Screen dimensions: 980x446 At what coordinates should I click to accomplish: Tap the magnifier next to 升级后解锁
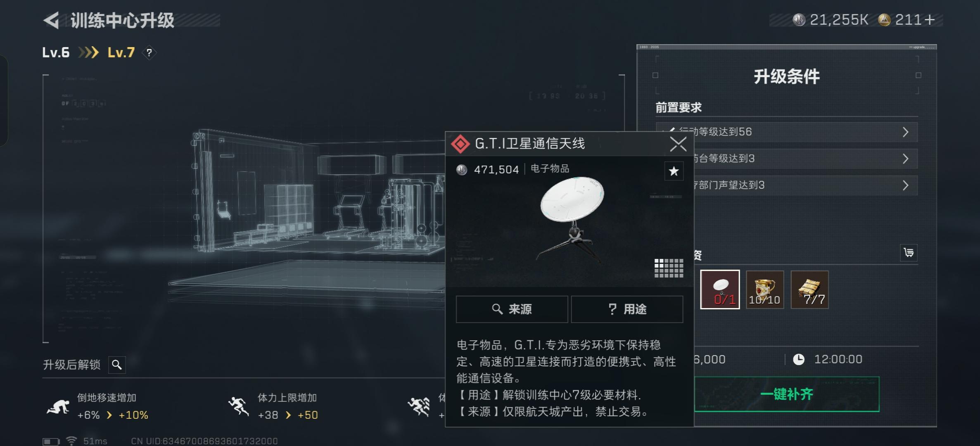[x=117, y=365]
